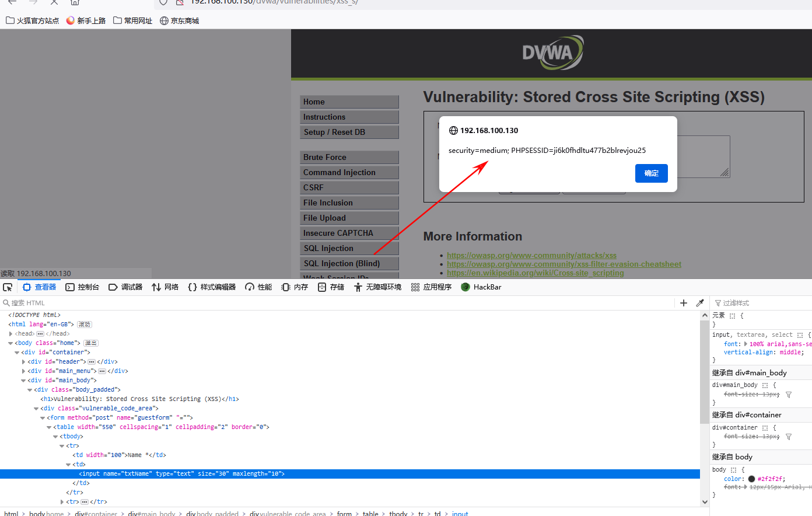Select the h1 Vulnerability line in markup
This screenshot has height=516, width=812.
[140, 399]
